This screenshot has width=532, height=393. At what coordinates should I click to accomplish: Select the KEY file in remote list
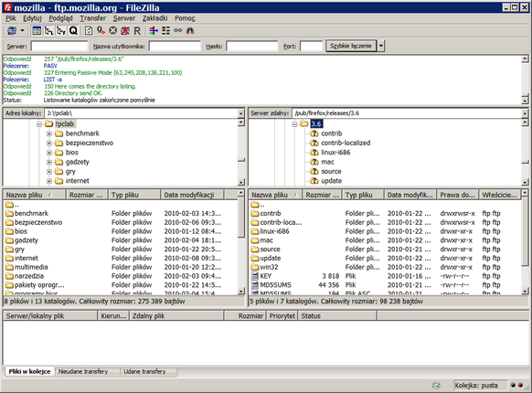[266, 276]
